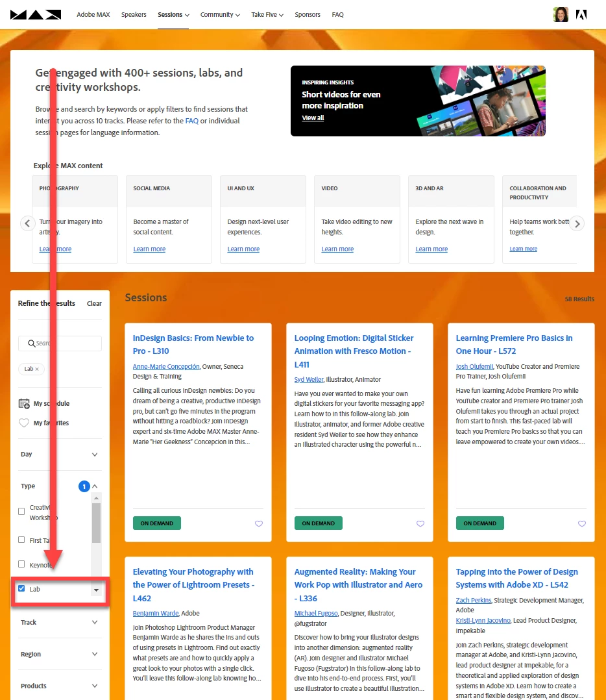Click the 58 Results count text

[579, 299]
